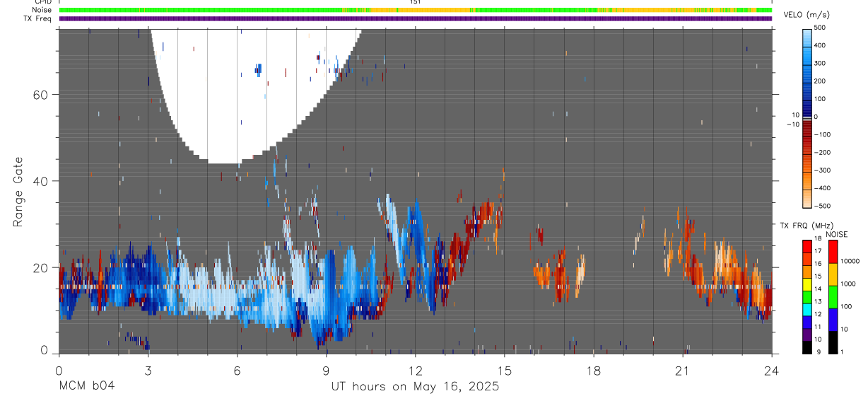Select the yellow 14–15 MHz segment in TX FRQ legend
The image size is (868, 401).
tap(808, 284)
